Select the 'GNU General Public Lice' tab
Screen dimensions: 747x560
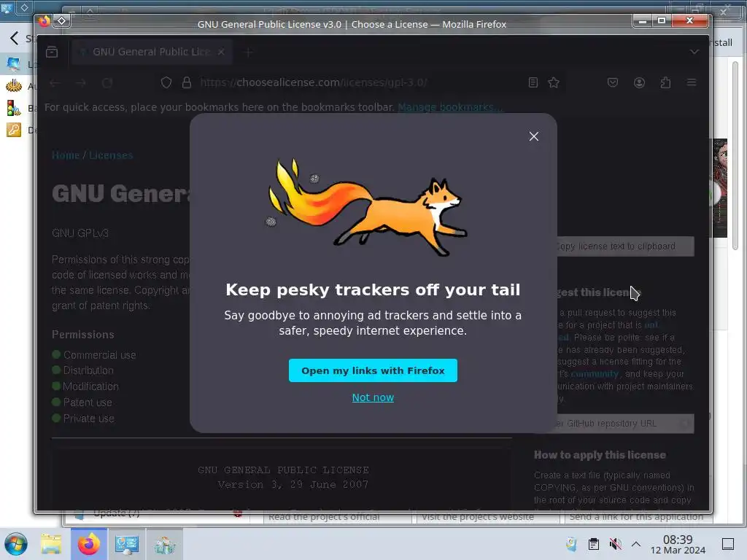tap(151, 52)
